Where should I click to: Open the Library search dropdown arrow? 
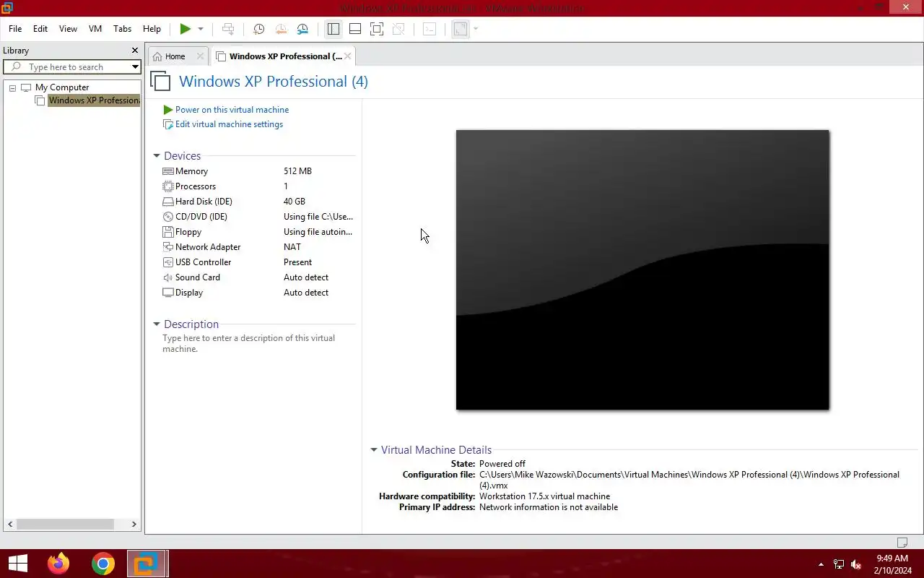pyautogui.click(x=135, y=67)
